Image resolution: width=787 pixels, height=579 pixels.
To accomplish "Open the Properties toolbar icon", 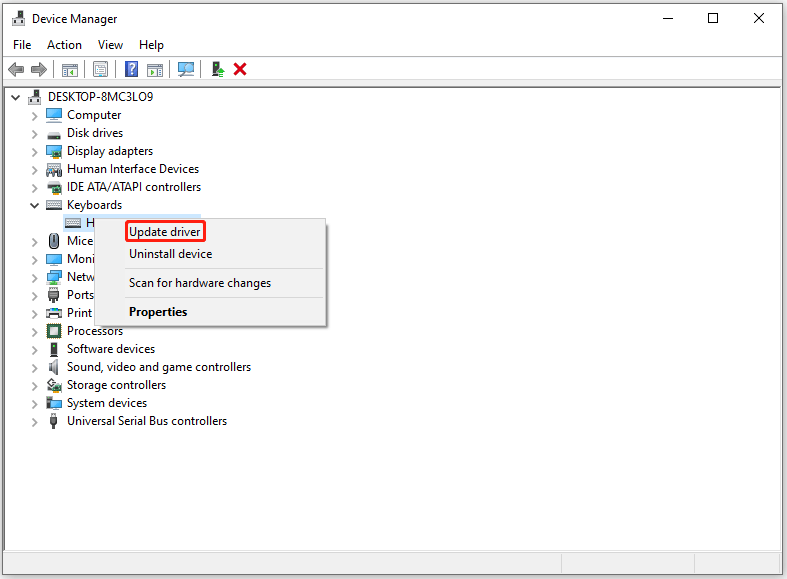I will point(100,69).
